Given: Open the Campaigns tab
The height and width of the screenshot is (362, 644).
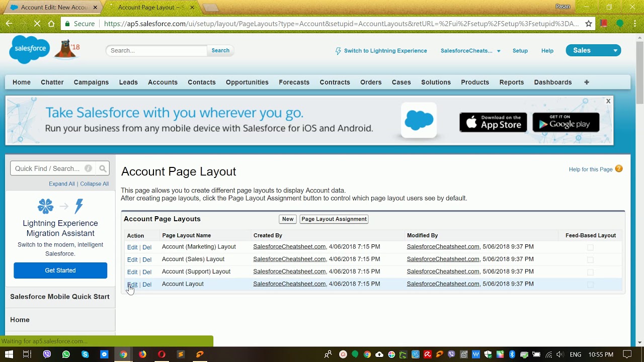Looking at the screenshot, I should (x=91, y=82).
